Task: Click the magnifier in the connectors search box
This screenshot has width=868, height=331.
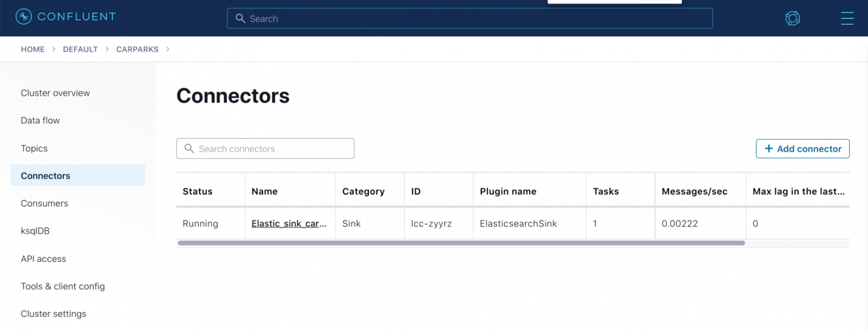Action: [189, 148]
